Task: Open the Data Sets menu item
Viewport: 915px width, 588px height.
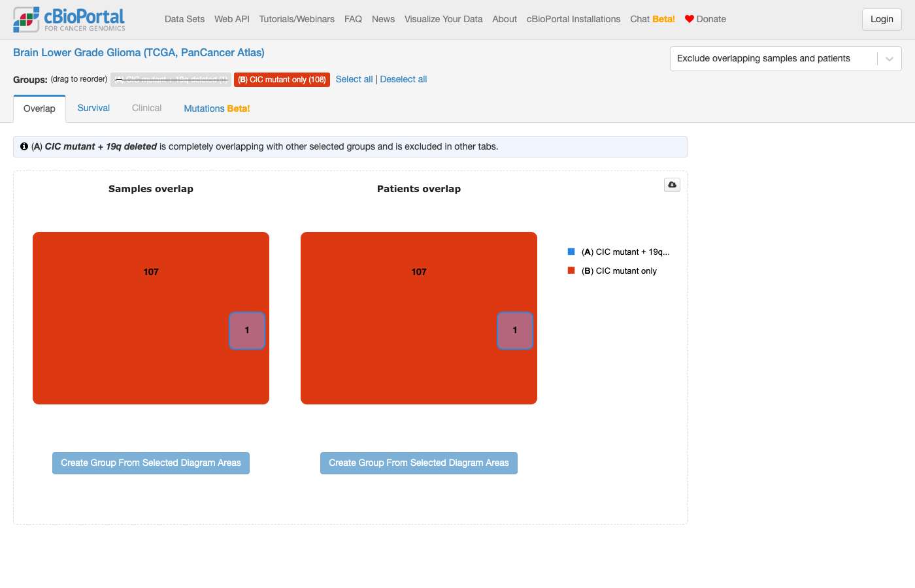Action: pyautogui.click(x=184, y=19)
